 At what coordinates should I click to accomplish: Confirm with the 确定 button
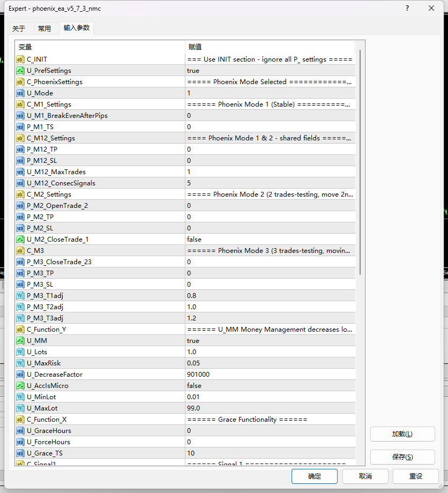click(x=315, y=476)
